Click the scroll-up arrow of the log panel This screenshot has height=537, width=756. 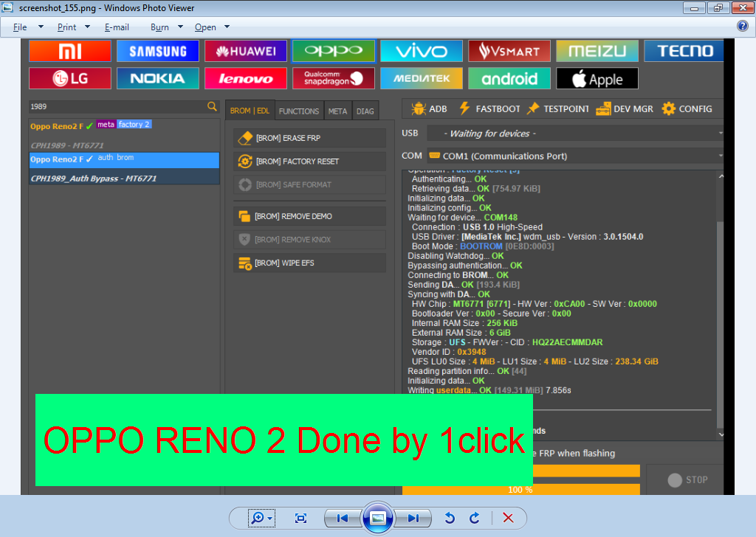tap(721, 176)
